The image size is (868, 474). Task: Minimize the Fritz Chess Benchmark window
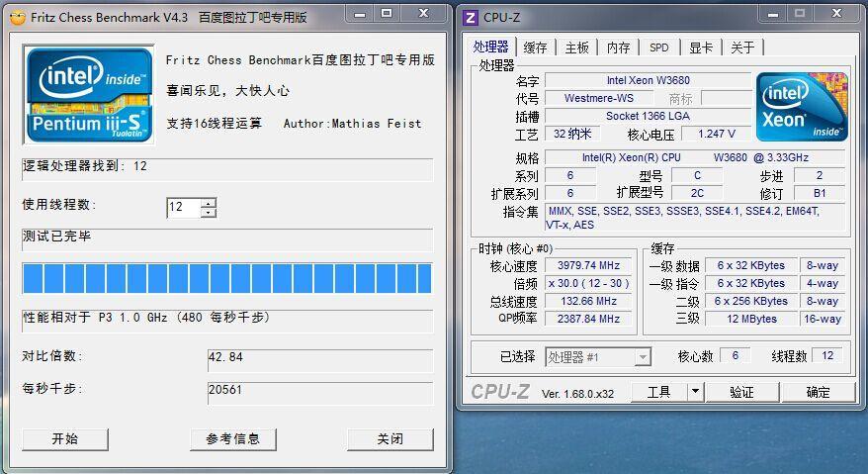coord(360,15)
